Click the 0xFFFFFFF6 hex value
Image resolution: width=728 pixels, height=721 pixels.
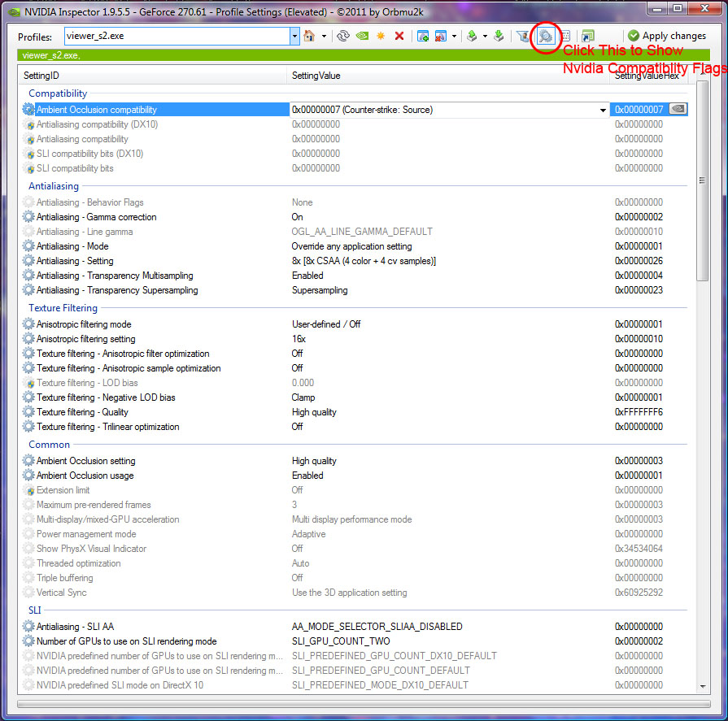(x=639, y=412)
